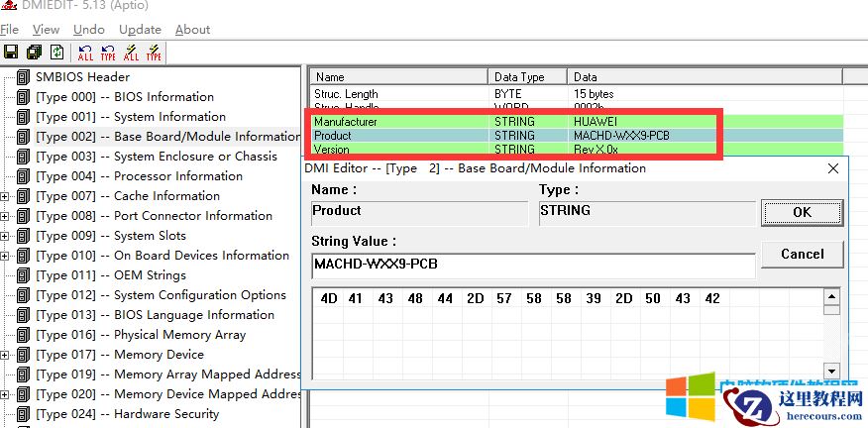Expand the Type 007 Cache Information node

click(x=5, y=196)
